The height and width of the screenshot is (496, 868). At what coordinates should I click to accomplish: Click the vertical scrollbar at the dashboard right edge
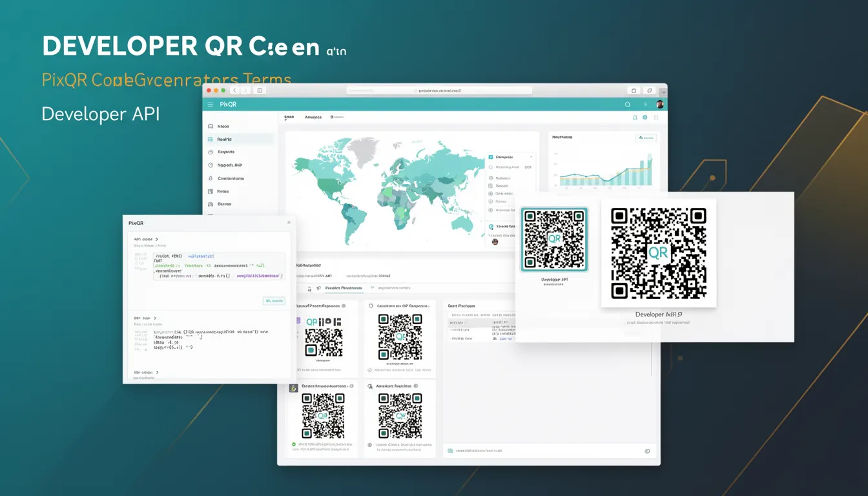pos(652,358)
